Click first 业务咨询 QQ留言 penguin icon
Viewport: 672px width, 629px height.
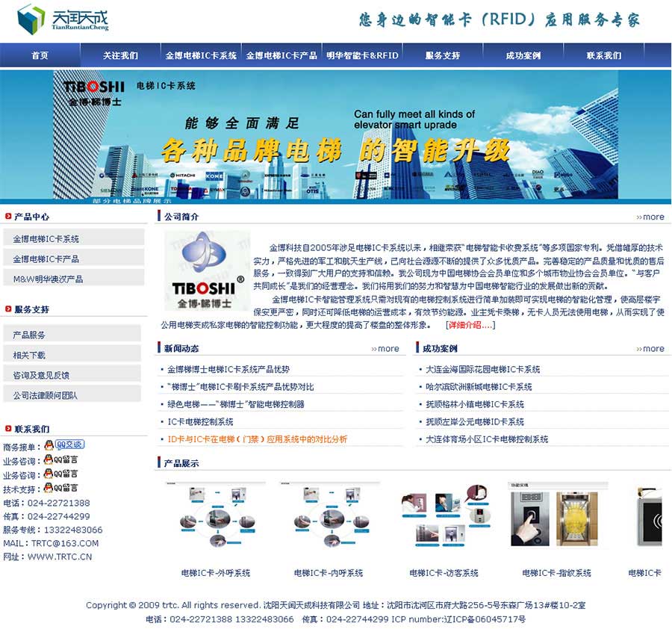click(x=61, y=459)
